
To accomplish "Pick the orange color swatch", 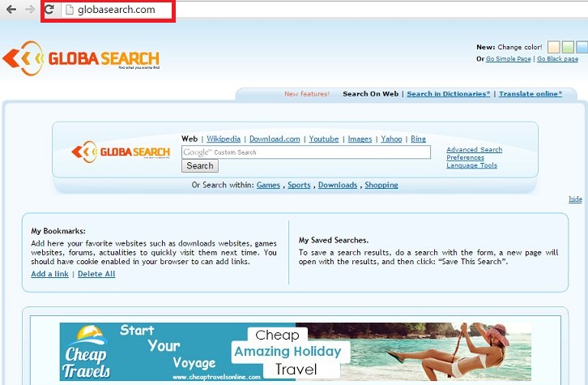I will (x=553, y=47).
